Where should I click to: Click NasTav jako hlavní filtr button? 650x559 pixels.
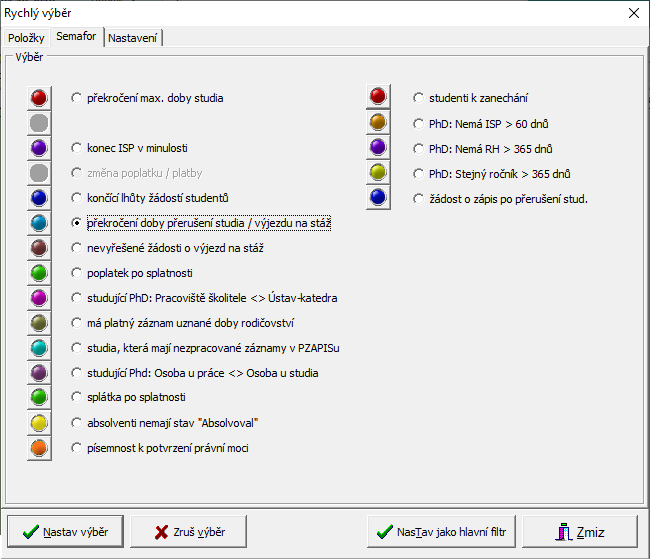[442, 531]
